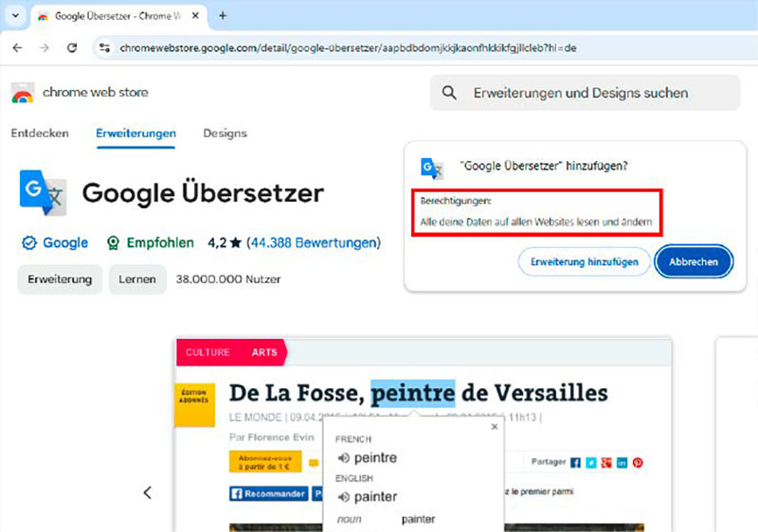
Task: Click the 38.000.000 Nutzer text
Action: [228, 279]
